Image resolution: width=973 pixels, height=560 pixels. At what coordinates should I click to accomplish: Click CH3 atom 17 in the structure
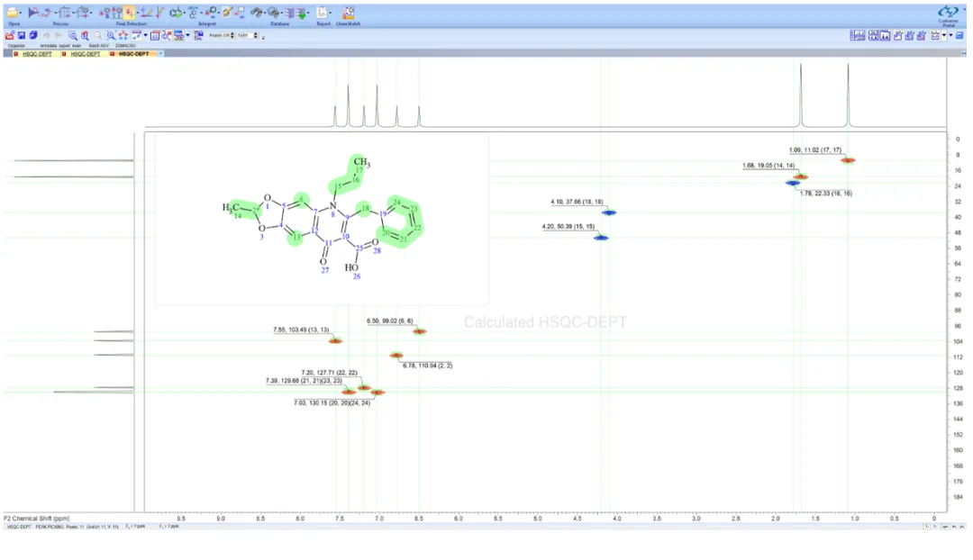coord(361,164)
